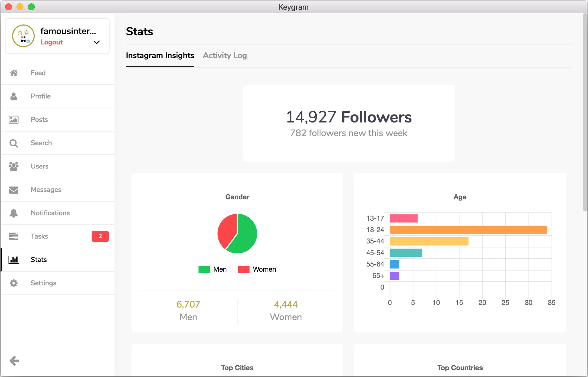Click the Posts image icon
The image size is (588, 377).
click(x=14, y=120)
